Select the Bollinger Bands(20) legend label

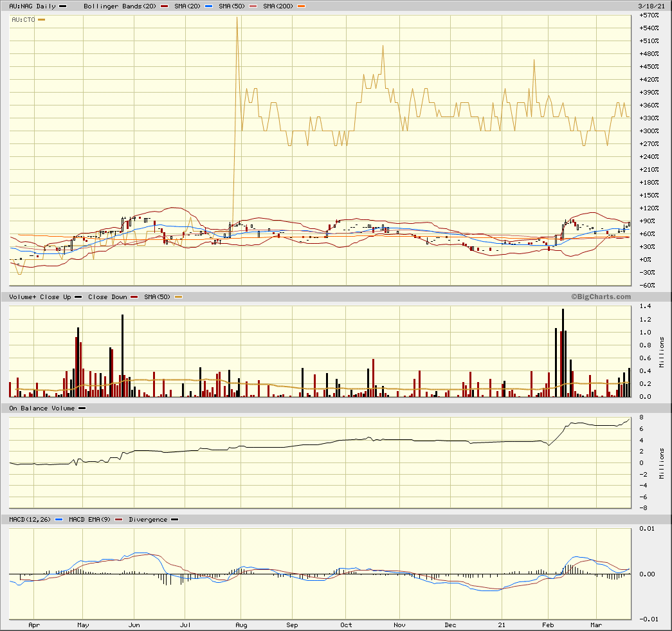tap(120, 6)
